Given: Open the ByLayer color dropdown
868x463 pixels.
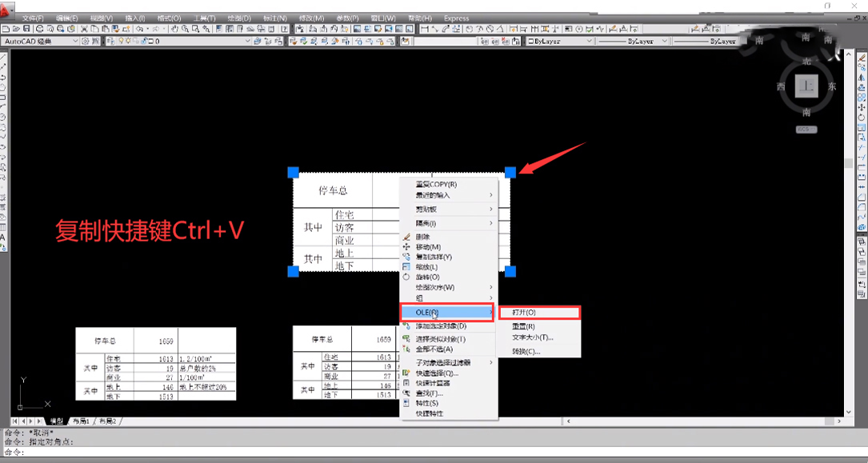Looking at the screenshot, I should 560,41.
